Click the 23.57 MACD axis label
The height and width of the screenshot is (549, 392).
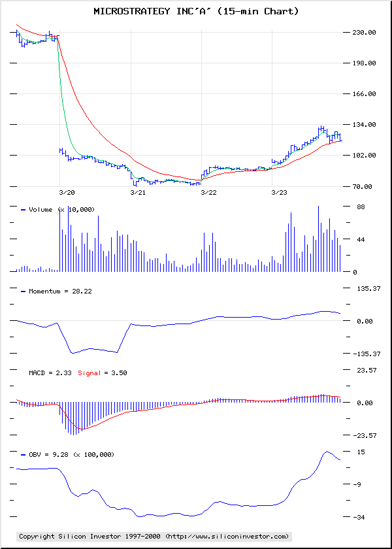(x=367, y=370)
